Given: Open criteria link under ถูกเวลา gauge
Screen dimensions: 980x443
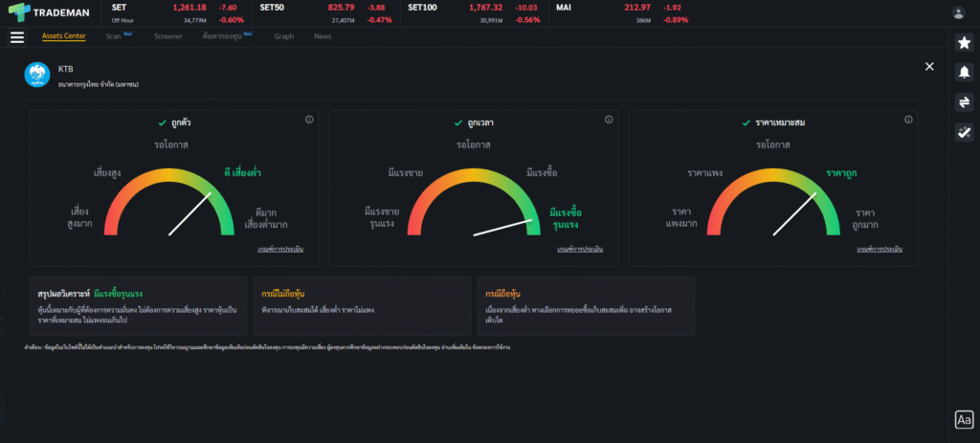Looking at the screenshot, I should (580, 249).
